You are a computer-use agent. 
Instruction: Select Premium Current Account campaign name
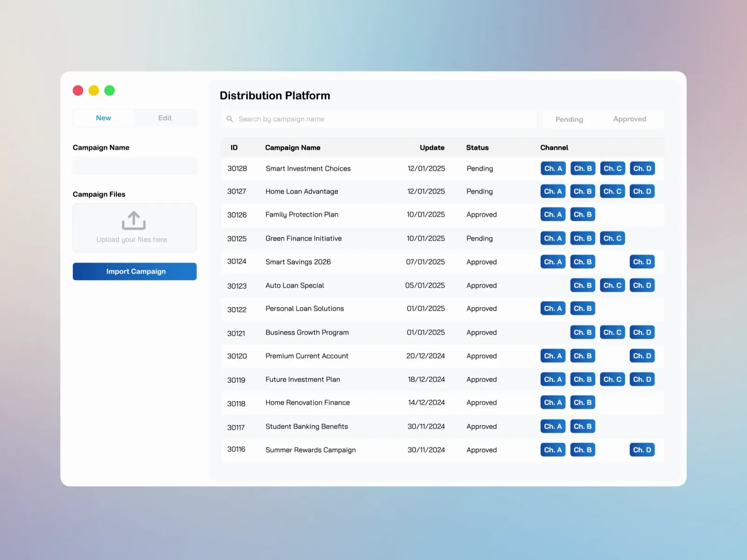307,356
